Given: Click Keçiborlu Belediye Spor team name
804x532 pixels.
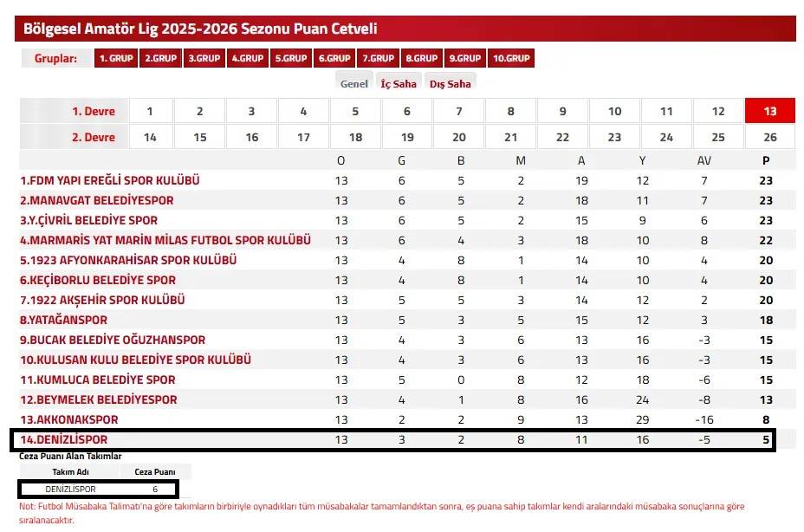Looking at the screenshot, I should (98, 280).
